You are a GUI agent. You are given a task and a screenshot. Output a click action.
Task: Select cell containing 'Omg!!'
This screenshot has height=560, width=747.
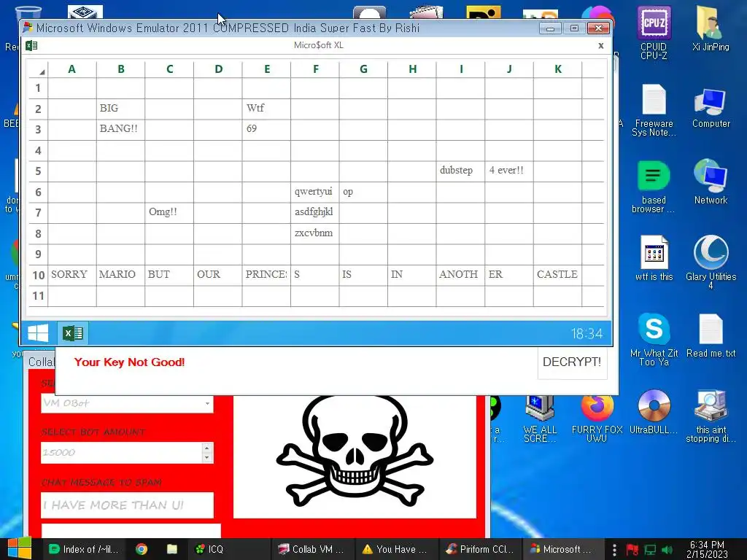(x=169, y=213)
